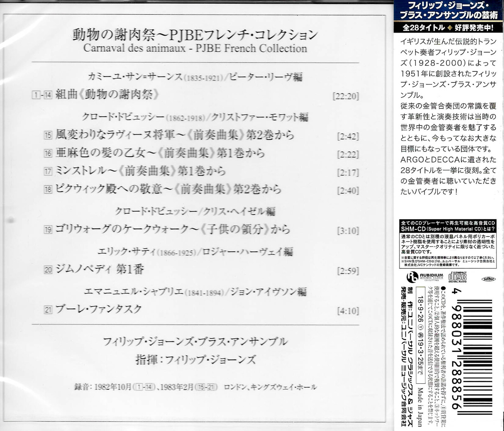504x431 pixels.
Task: Click the boxed track number 15
Action: pyautogui.click(x=48, y=135)
